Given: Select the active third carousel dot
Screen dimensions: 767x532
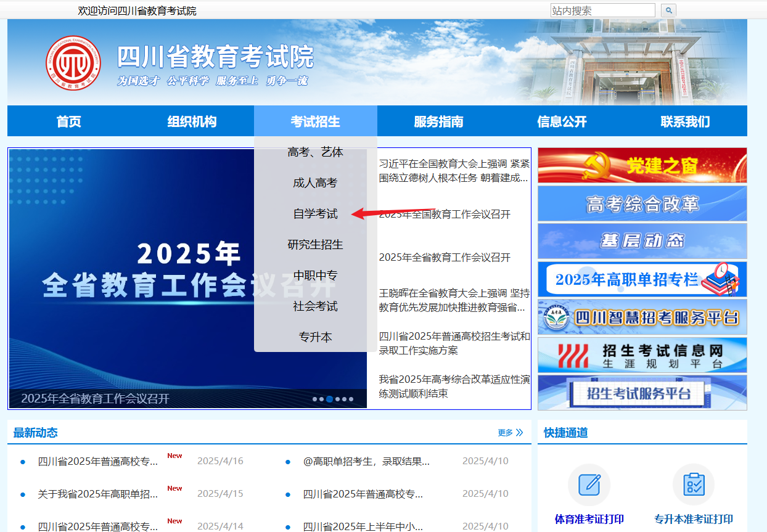Looking at the screenshot, I should pos(329,399).
